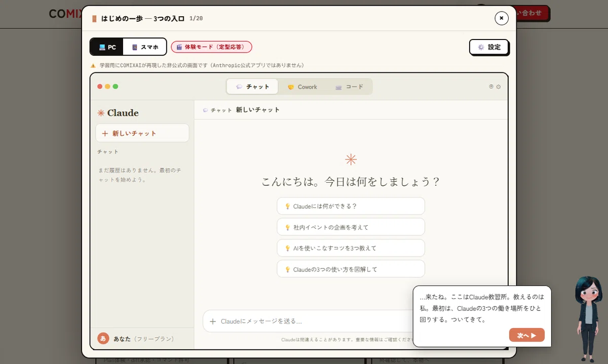Image resolution: width=608 pixels, height=364 pixels.
Task: Select the スマホ view toggle
Action: pos(145,47)
